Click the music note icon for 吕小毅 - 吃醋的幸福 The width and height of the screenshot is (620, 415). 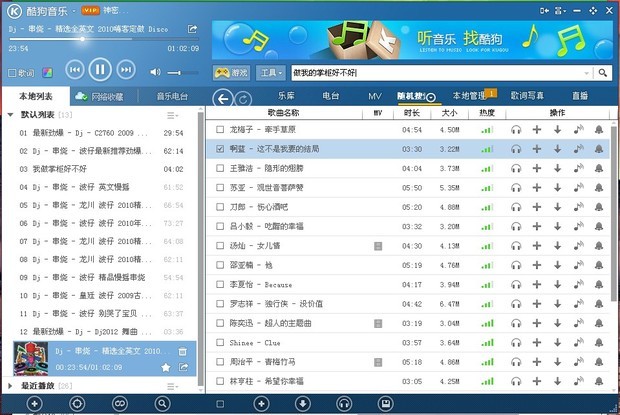(x=578, y=226)
